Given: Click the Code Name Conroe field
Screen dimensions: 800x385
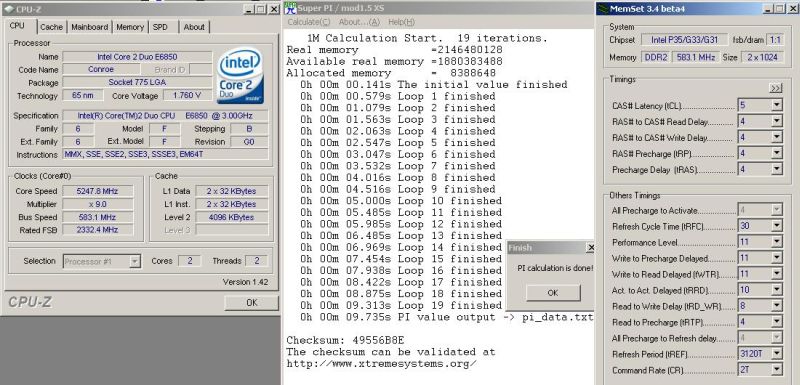Looking at the screenshot, I should [x=101, y=69].
